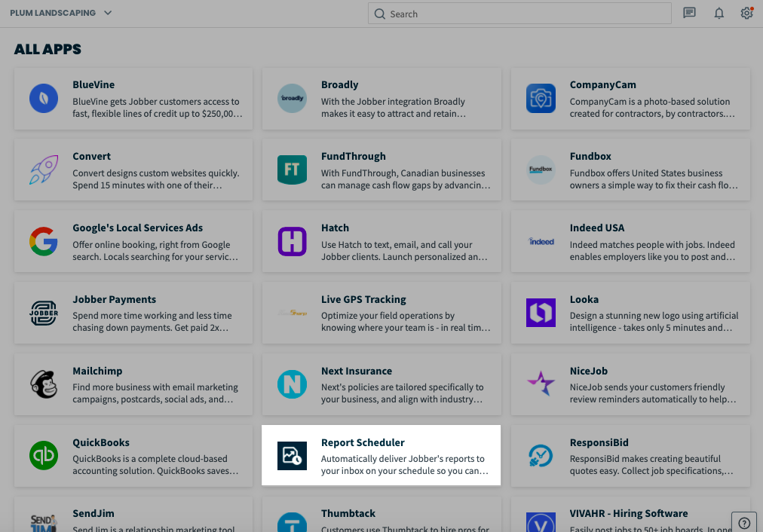
Task: Click into the Search field
Action: click(519, 13)
